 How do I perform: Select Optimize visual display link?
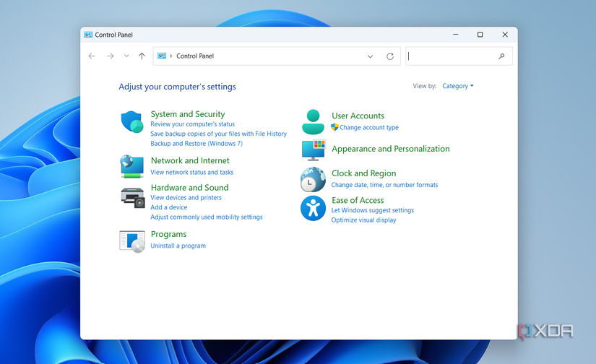(363, 220)
